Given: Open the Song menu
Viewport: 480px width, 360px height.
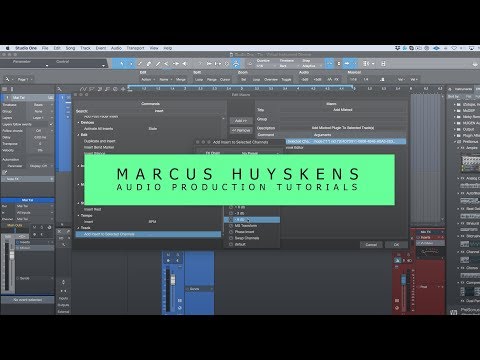Looking at the screenshot, I should pyautogui.click(x=70, y=48).
